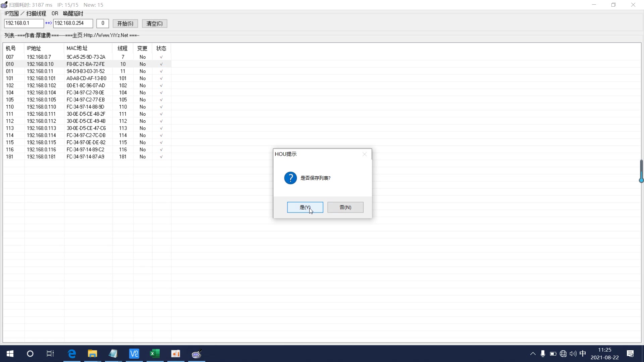Click the Clear (C) button
The image size is (644, 362).
point(154,23)
